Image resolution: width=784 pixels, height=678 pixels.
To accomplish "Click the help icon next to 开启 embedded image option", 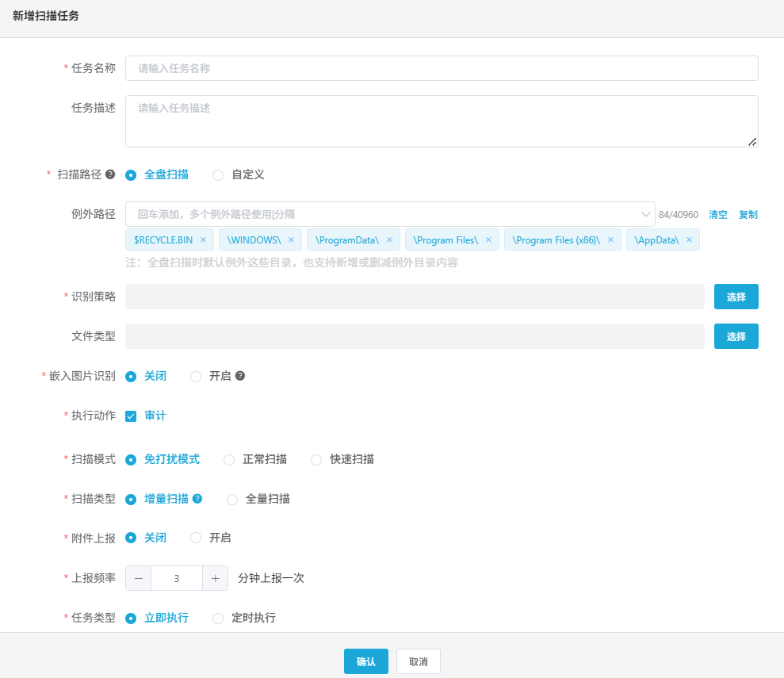I will tap(240, 376).
